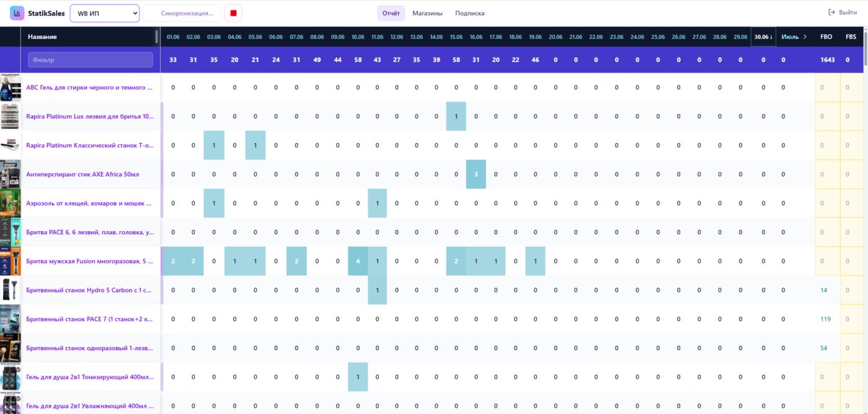Click the 15.06 date header
Viewport: 868px width, 414px height.
point(456,37)
